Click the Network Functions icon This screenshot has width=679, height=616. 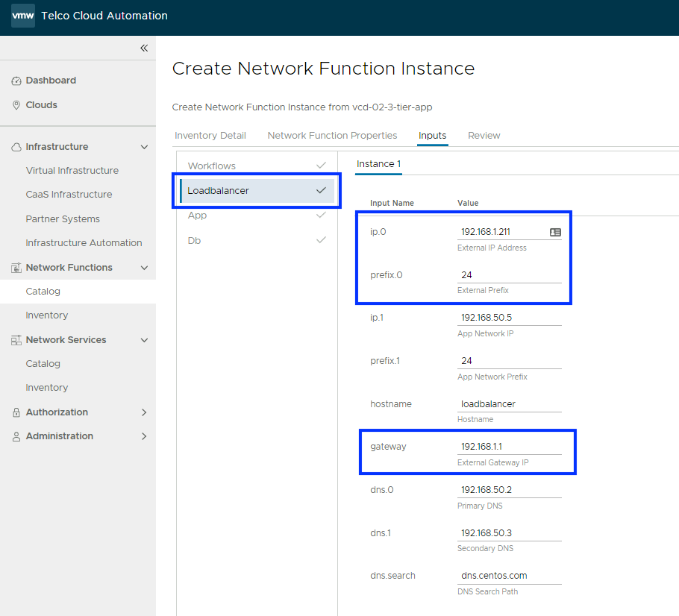16,268
